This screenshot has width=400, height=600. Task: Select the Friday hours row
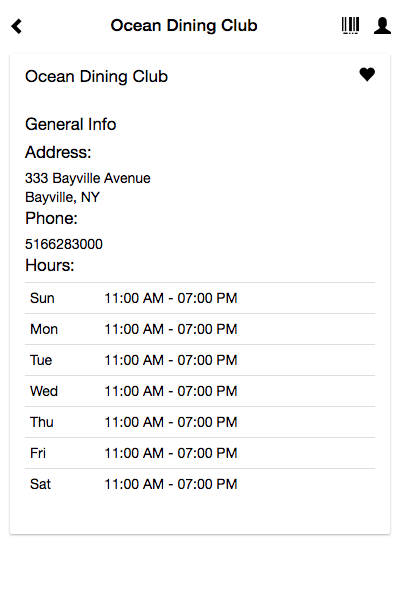point(200,453)
